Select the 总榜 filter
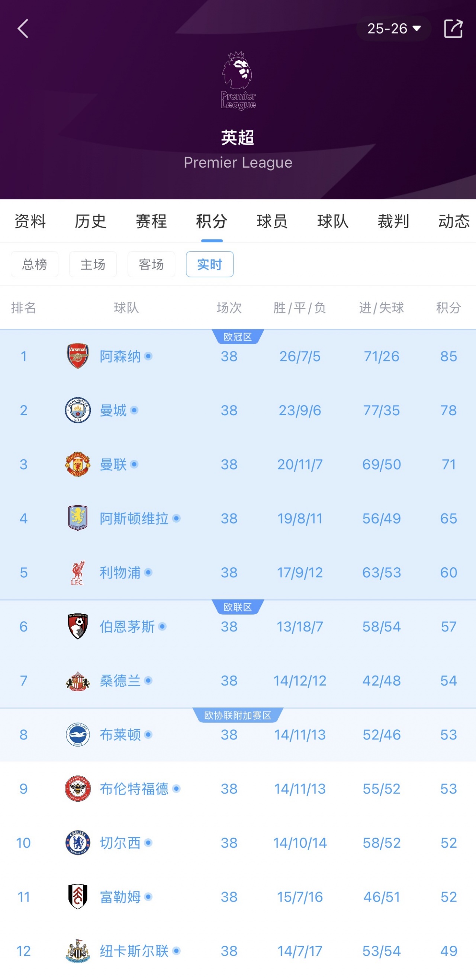Screen dimensions: 476x980 tap(35, 264)
